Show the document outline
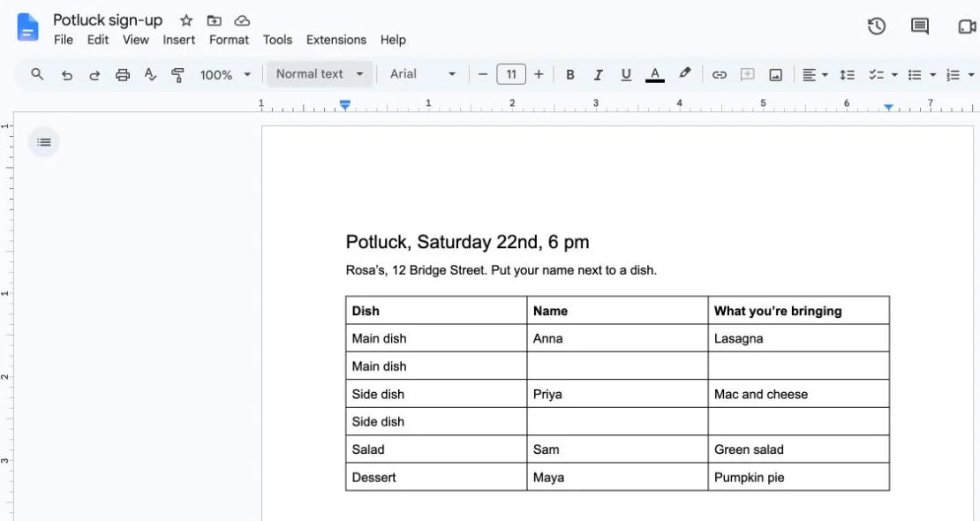980x521 pixels. 44,142
